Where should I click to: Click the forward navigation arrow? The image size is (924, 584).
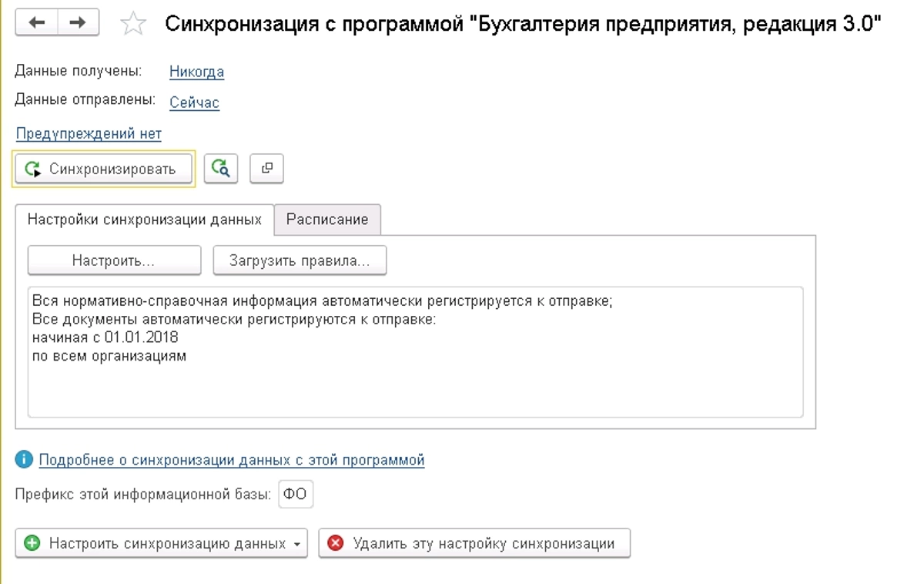(77, 22)
